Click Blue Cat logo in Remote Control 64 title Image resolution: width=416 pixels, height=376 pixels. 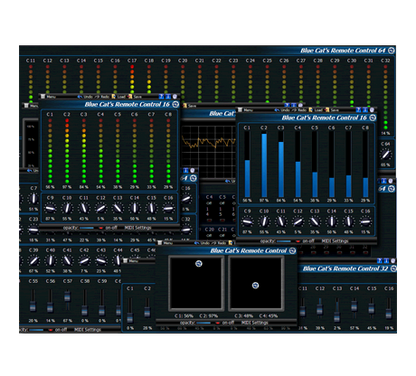(x=392, y=50)
